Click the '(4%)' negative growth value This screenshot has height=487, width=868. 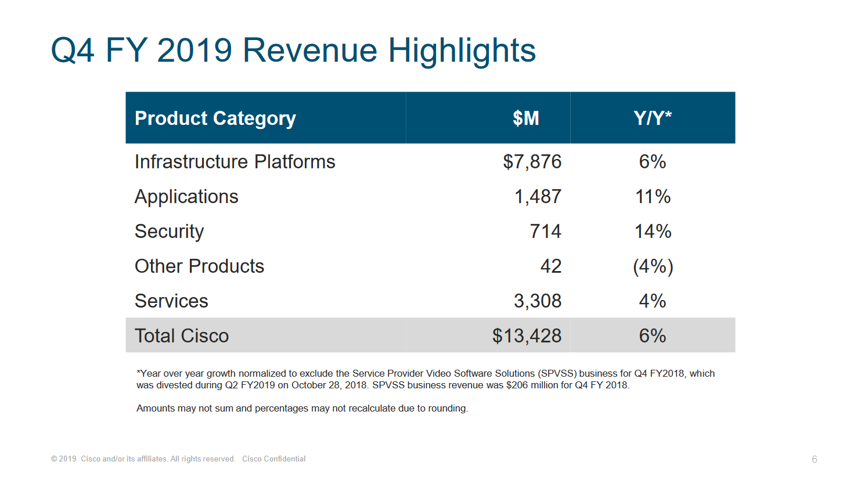point(653,266)
